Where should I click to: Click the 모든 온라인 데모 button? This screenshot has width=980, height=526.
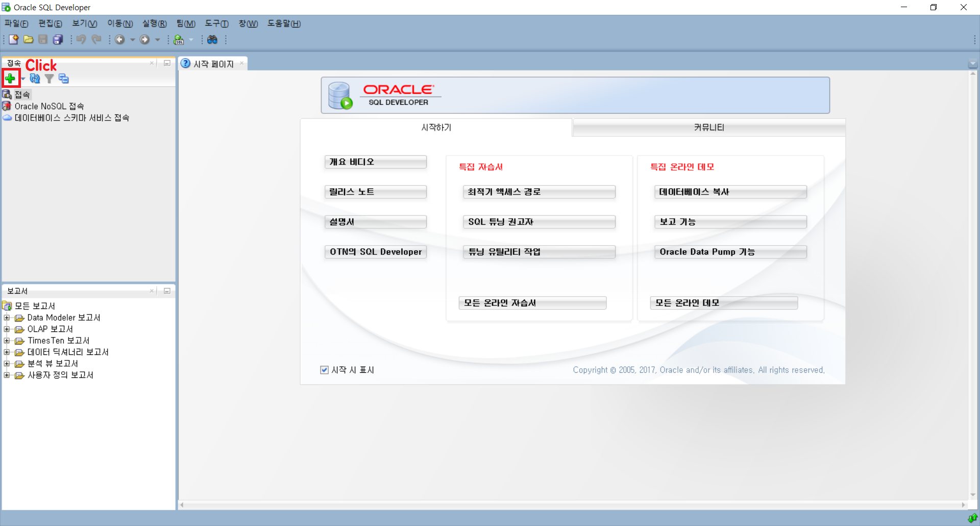pos(724,303)
